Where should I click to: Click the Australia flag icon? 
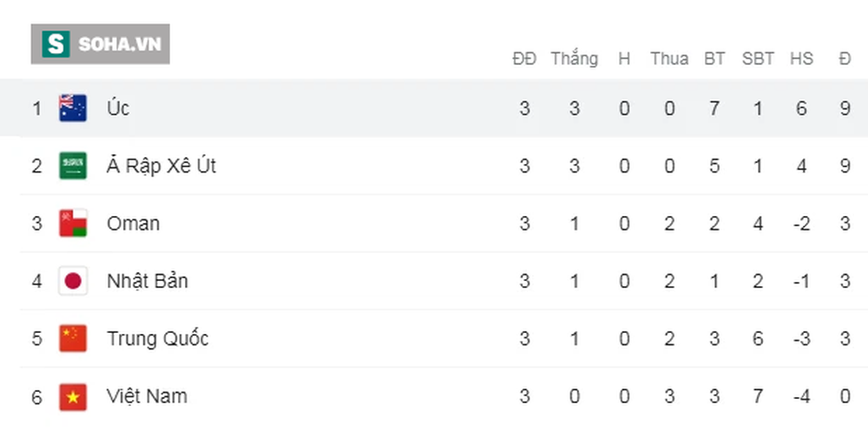point(73,108)
